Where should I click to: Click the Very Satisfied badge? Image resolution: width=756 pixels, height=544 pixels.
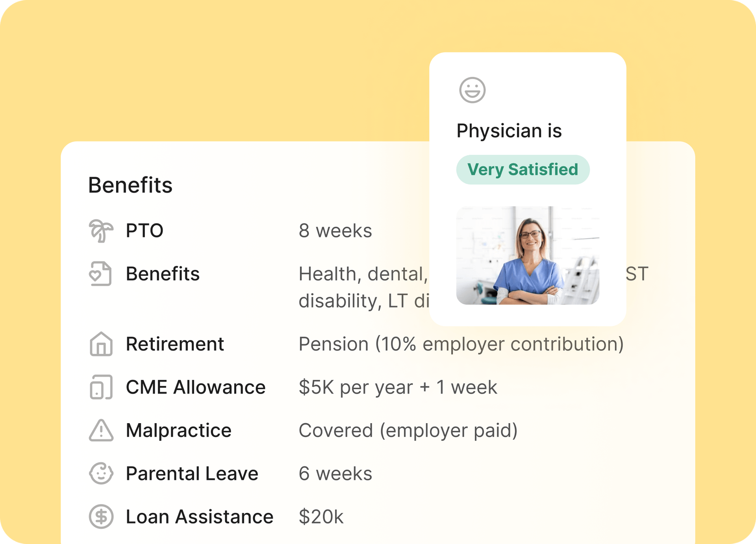(523, 170)
